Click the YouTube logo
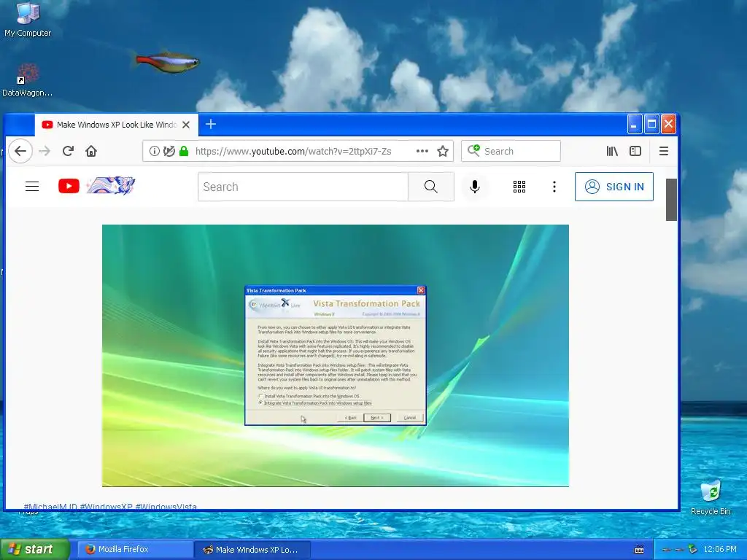The width and height of the screenshot is (747, 560). [69, 186]
